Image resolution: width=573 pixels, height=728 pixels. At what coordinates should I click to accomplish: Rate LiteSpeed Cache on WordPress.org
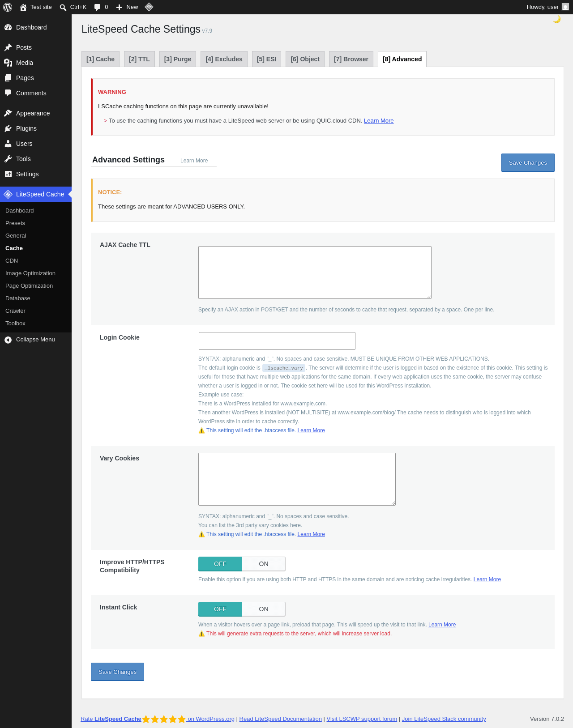point(158,719)
